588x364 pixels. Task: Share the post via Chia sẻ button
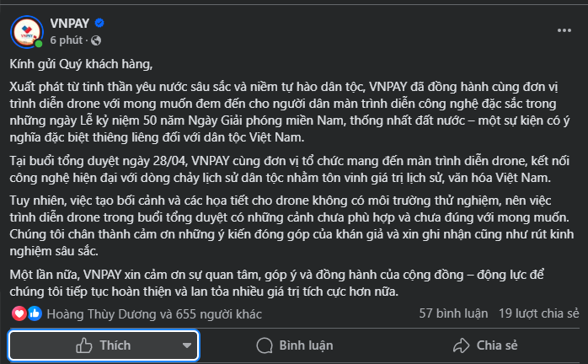485,345
